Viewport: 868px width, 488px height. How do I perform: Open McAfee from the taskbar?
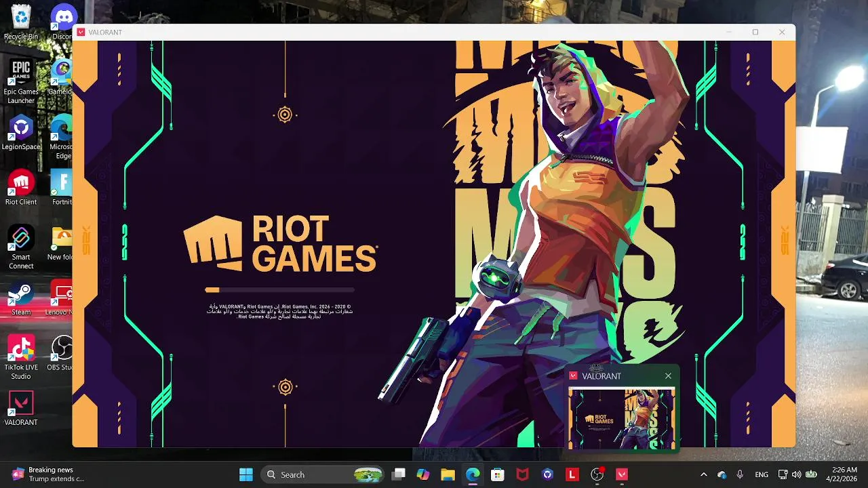(523, 474)
